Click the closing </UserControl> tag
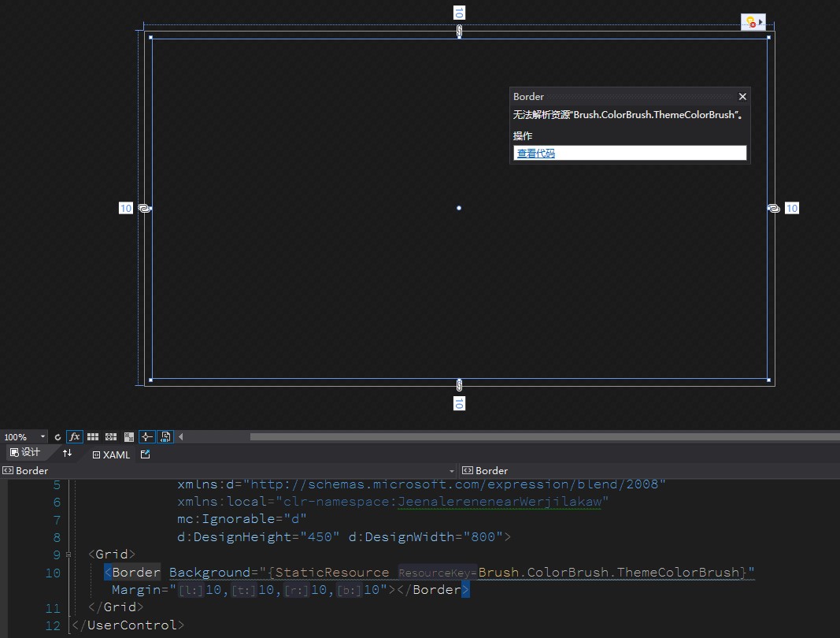The width and height of the screenshot is (840, 638). click(128, 625)
